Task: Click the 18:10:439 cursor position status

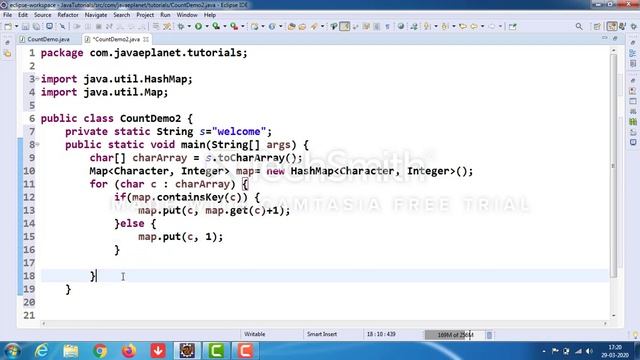Action: point(381,334)
